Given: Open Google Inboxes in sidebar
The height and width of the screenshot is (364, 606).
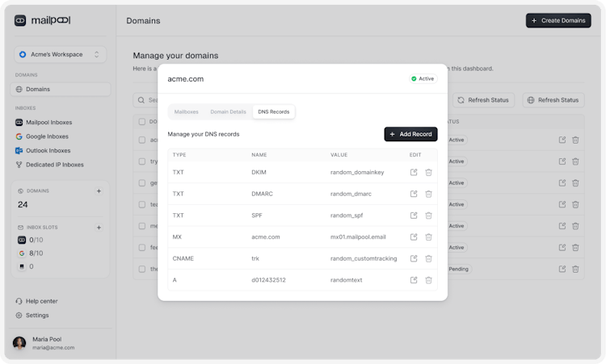Looking at the screenshot, I should click(47, 136).
